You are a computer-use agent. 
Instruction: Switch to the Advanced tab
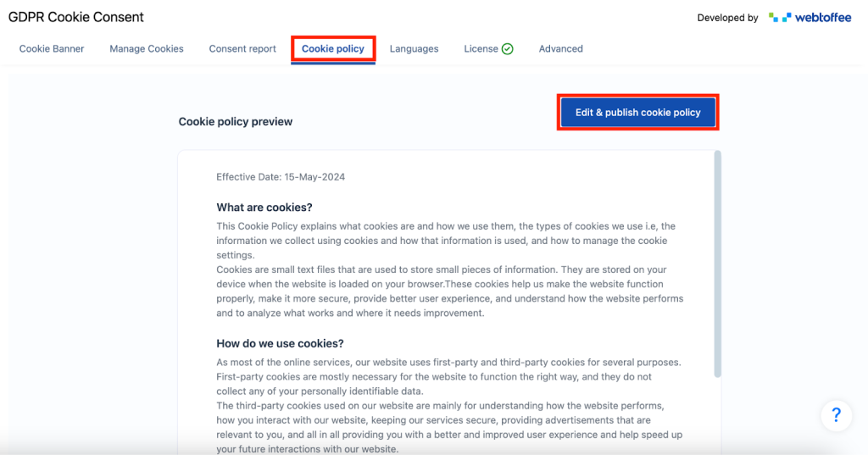pyautogui.click(x=560, y=49)
